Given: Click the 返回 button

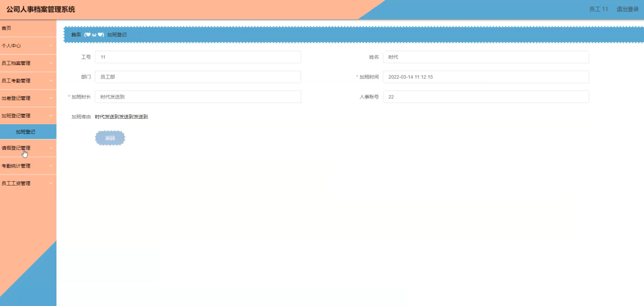Looking at the screenshot, I should [110, 138].
